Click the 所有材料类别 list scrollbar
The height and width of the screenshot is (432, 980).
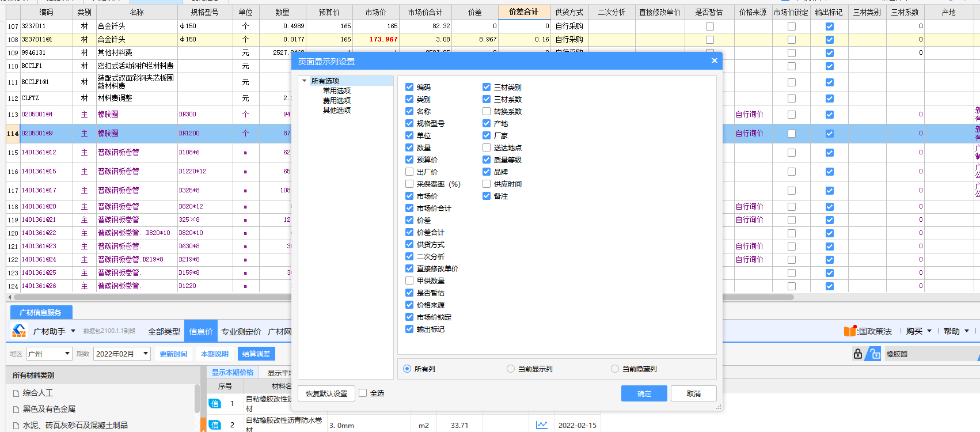coord(197,399)
